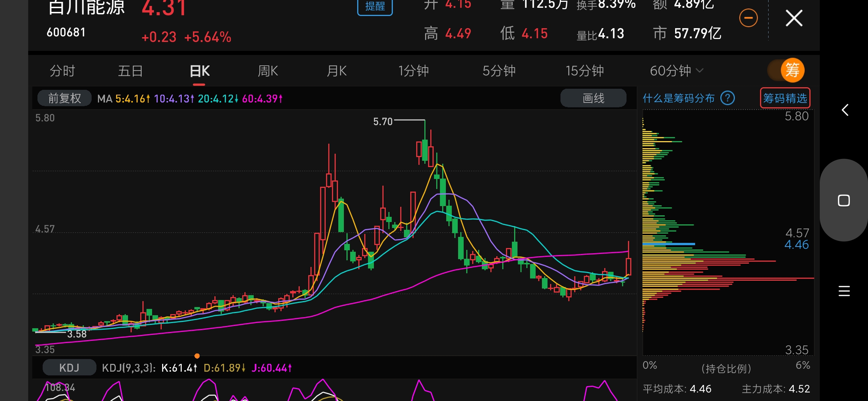Select the 5分钟 timeframe tab
The height and width of the screenshot is (401, 868).
pyautogui.click(x=499, y=71)
